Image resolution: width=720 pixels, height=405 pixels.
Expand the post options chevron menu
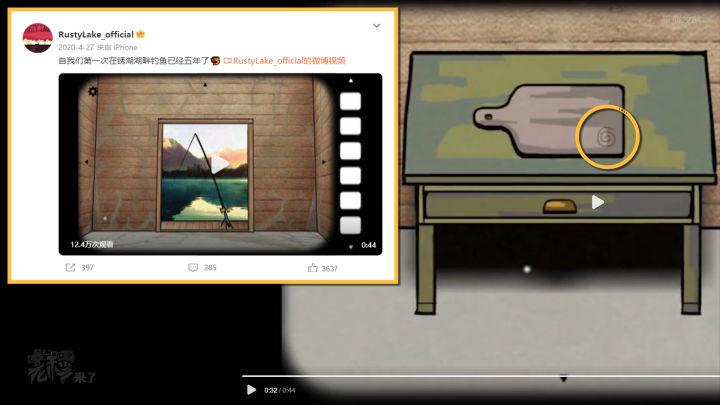377,25
